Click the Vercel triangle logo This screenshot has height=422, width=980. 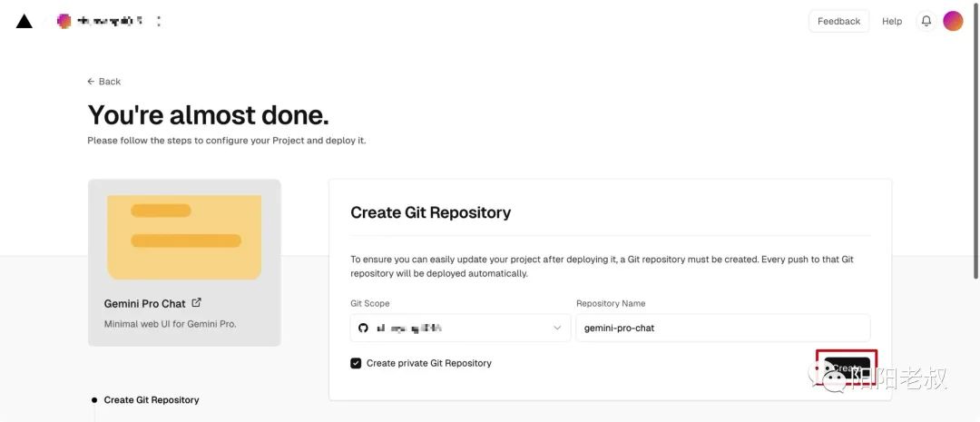click(x=24, y=21)
